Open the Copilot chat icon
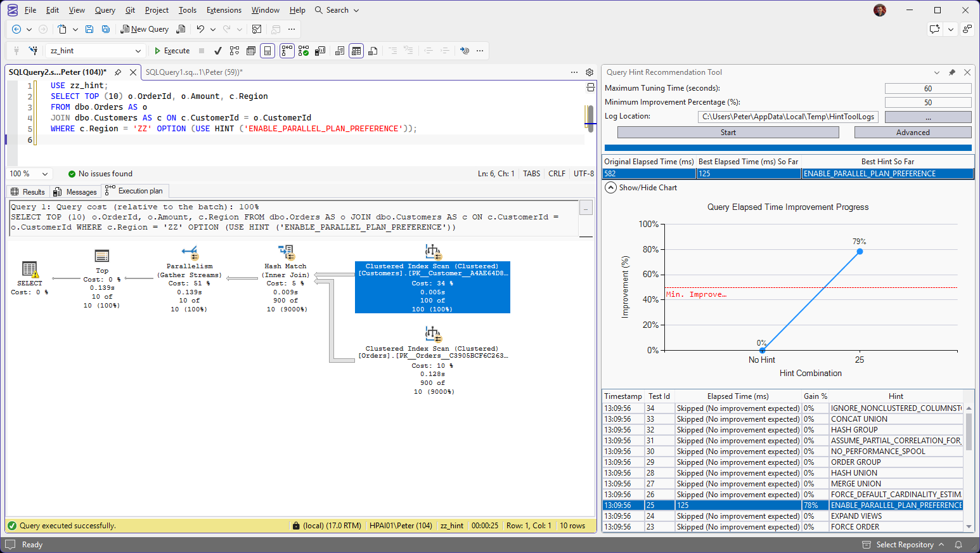Image resolution: width=980 pixels, height=553 pixels. (x=934, y=29)
